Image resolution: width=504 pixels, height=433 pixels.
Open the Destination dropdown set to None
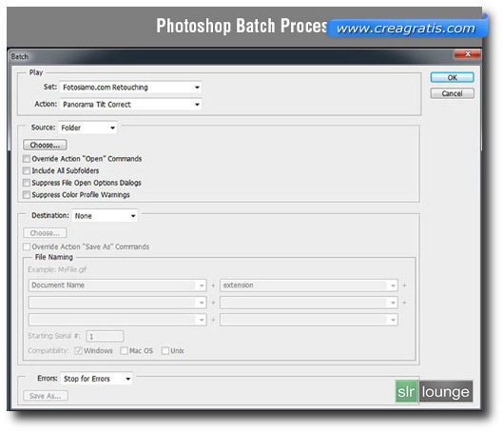(x=105, y=216)
